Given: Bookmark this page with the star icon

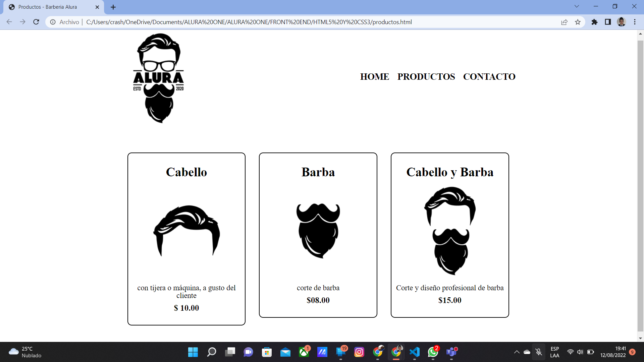Looking at the screenshot, I should point(578,22).
